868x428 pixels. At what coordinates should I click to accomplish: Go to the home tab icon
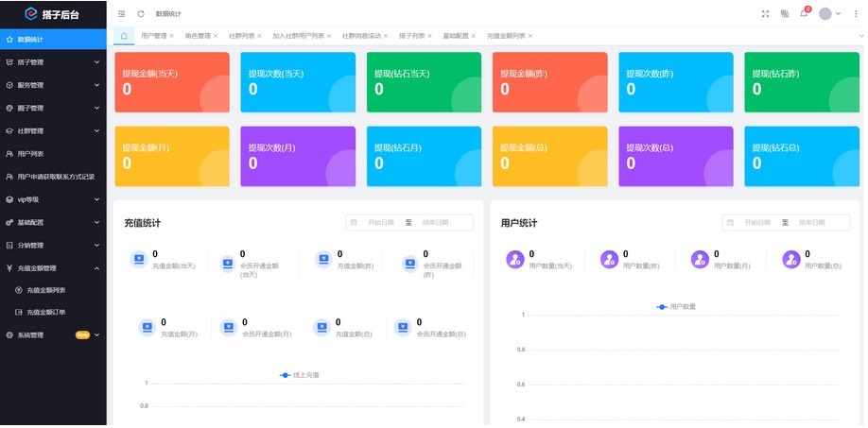click(124, 35)
